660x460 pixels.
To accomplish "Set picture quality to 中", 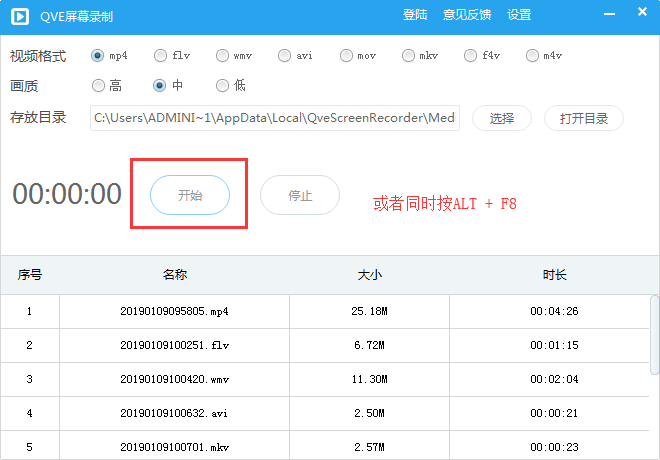I will click(x=159, y=86).
